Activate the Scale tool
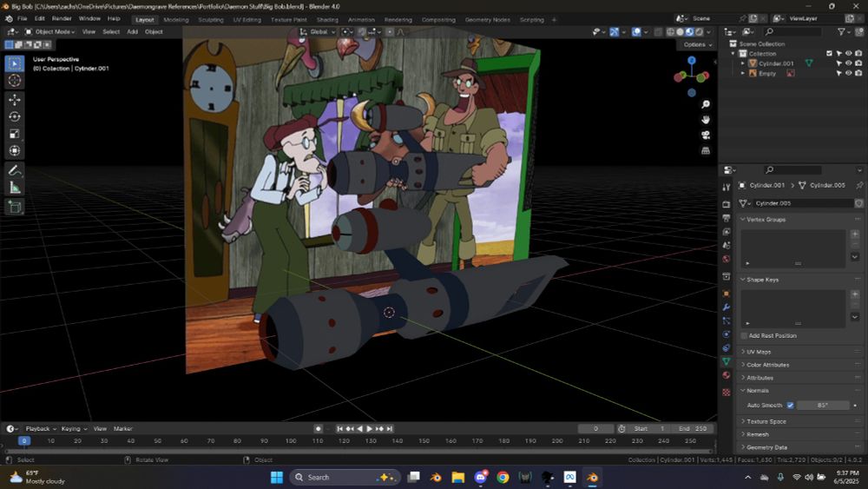The image size is (868, 489). (x=15, y=135)
